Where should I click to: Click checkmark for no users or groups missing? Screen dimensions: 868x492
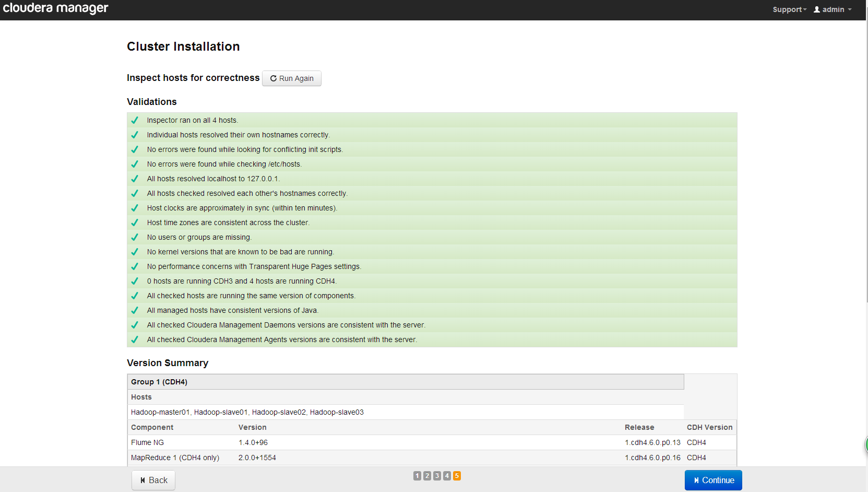[135, 237]
